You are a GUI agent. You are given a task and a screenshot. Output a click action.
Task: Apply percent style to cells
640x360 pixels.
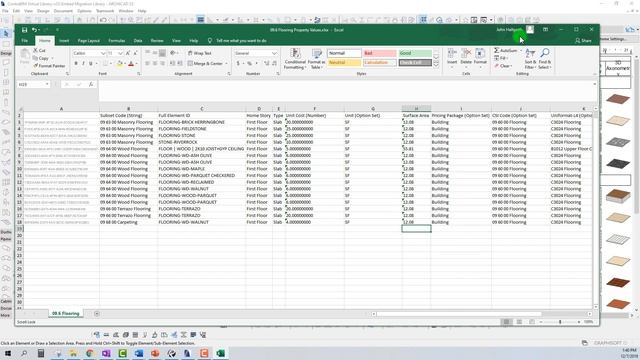tap(249, 64)
